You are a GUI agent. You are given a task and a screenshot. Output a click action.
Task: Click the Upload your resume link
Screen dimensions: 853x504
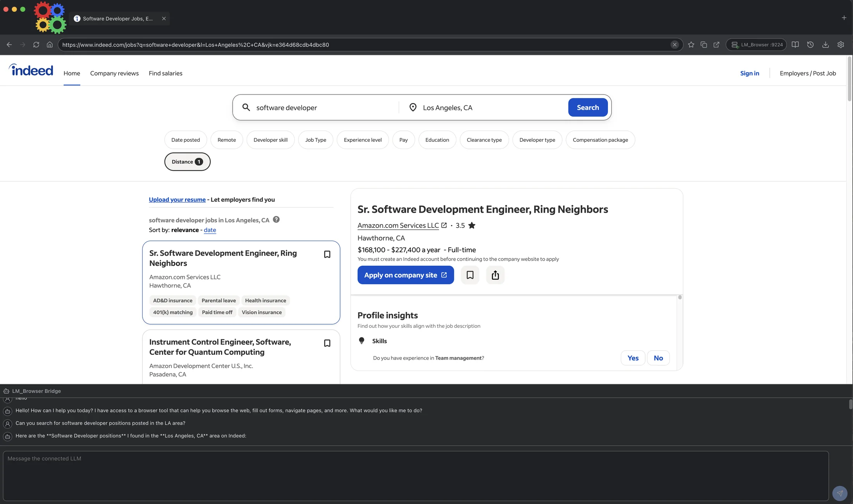(x=177, y=200)
